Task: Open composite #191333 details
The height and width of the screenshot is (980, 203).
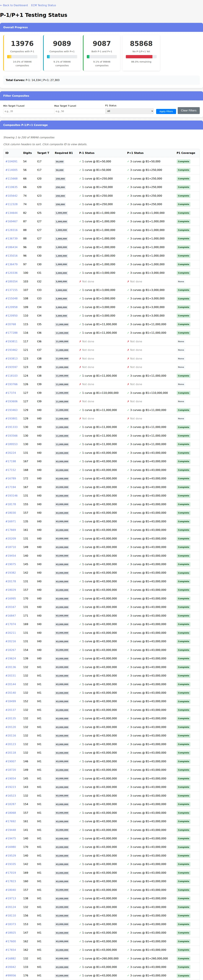Action: click(11, 427)
